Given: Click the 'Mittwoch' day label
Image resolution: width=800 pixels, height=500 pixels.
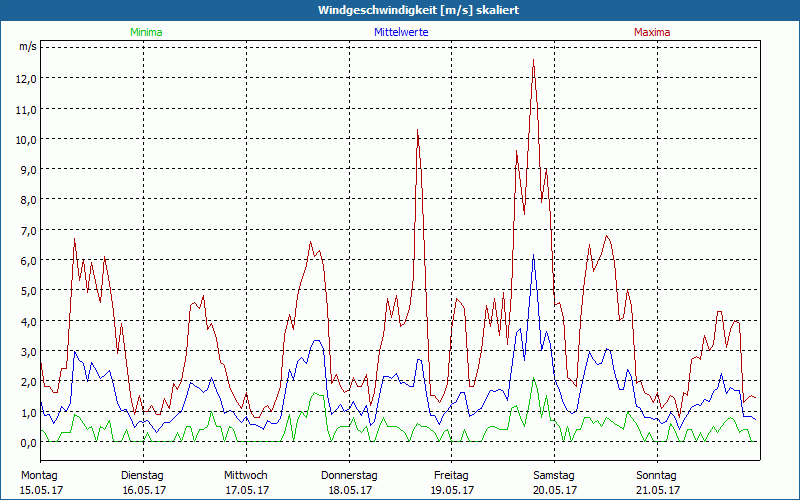Looking at the screenshot, I should 246,476.
